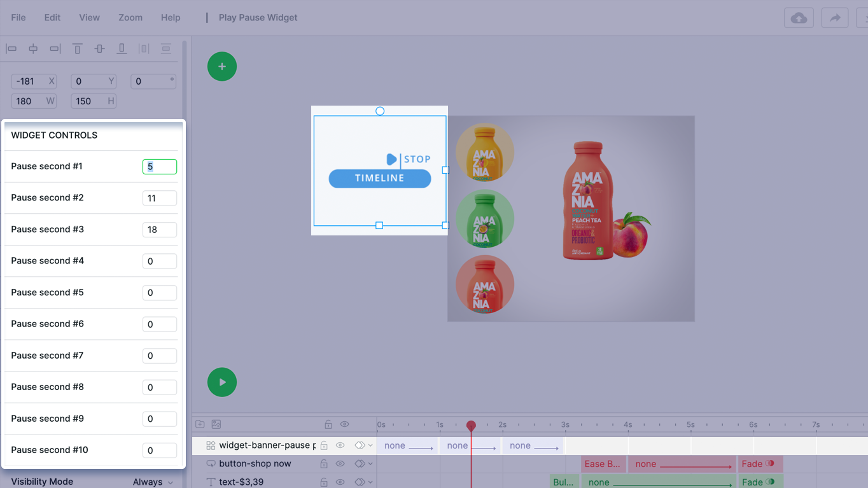This screenshot has width=868, height=488.
Task: Click the widget icon of widget-banner-pause layer
Action: click(211, 445)
